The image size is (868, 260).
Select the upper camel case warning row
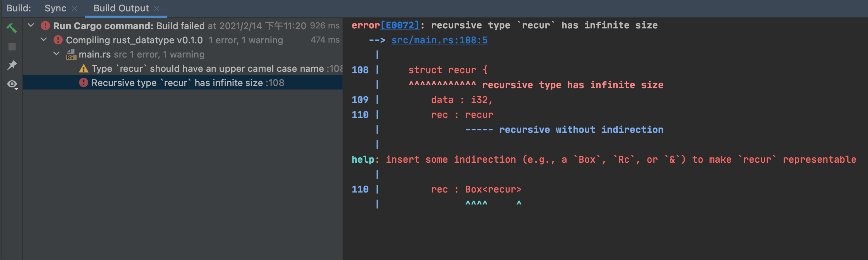click(183, 68)
